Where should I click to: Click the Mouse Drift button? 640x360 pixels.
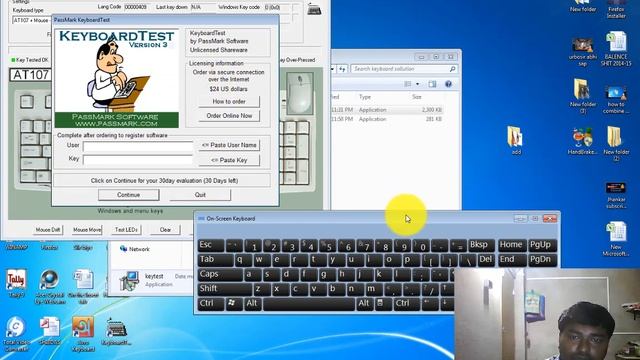(48, 230)
